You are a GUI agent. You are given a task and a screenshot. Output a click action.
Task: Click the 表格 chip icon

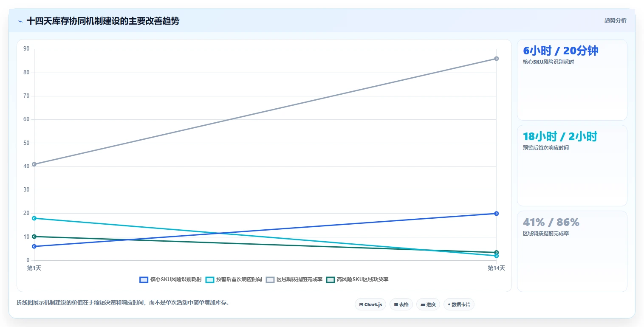396,304
